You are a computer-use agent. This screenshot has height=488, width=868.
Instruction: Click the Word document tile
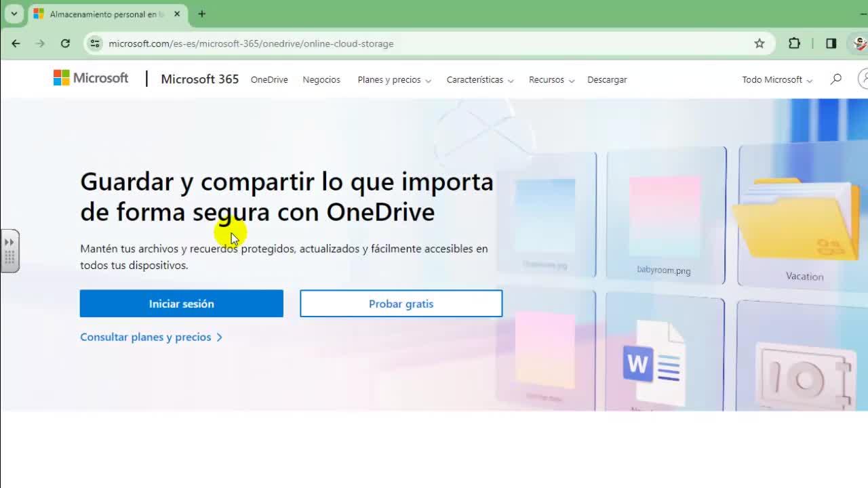tap(665, 351)
